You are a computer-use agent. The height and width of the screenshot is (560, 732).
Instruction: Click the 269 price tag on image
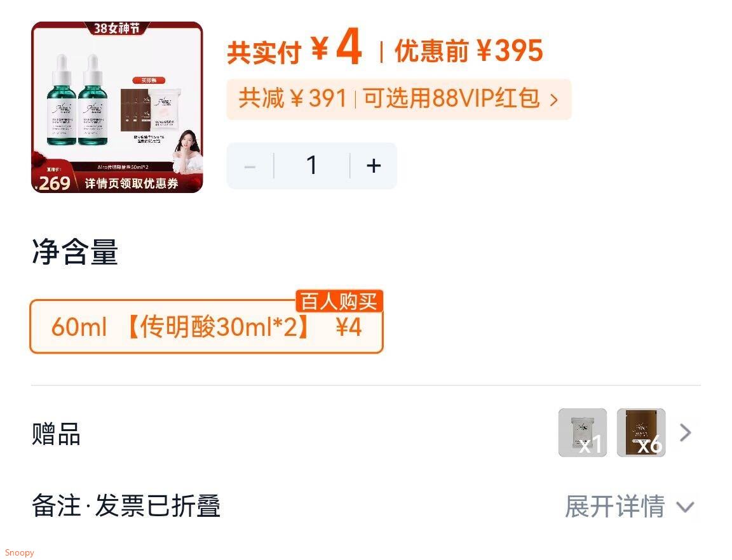click(x=54, y=182)
